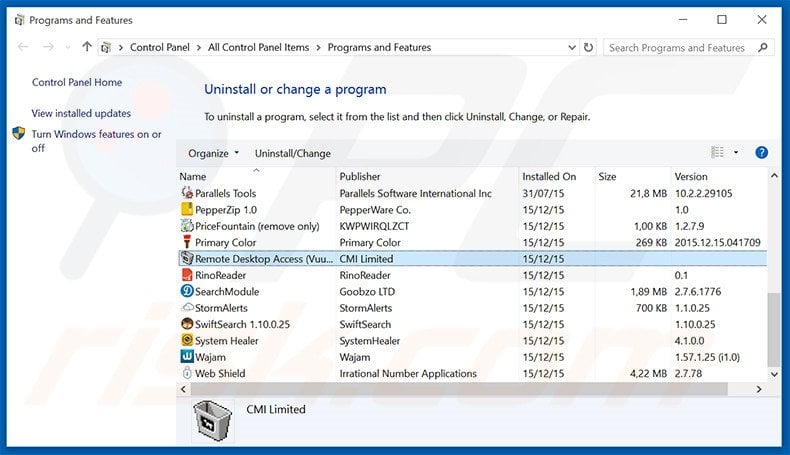This screenshot has height=455, width=790.
Task: Expand the view options dropdown arrow
Action: (x=736, y=152)
